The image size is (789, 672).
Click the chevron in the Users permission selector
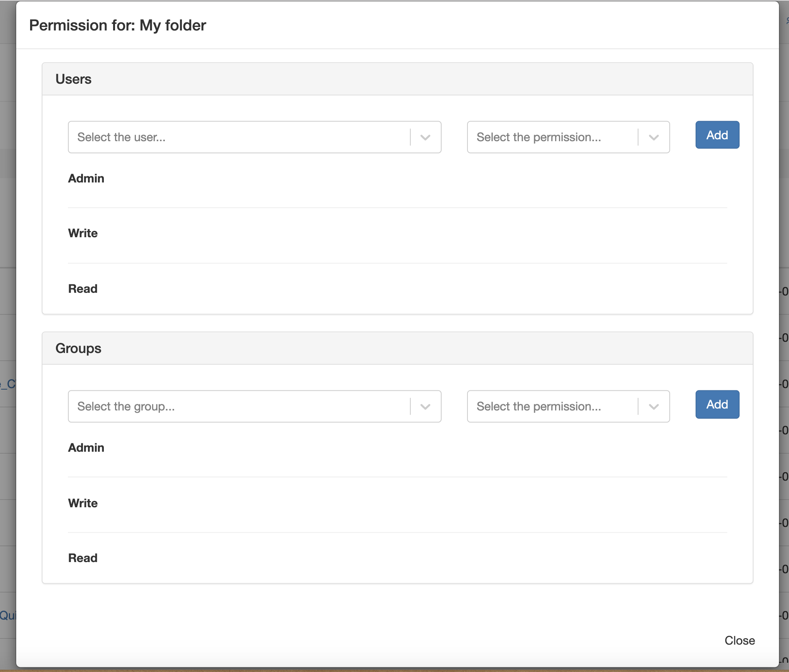click(654, 137)
